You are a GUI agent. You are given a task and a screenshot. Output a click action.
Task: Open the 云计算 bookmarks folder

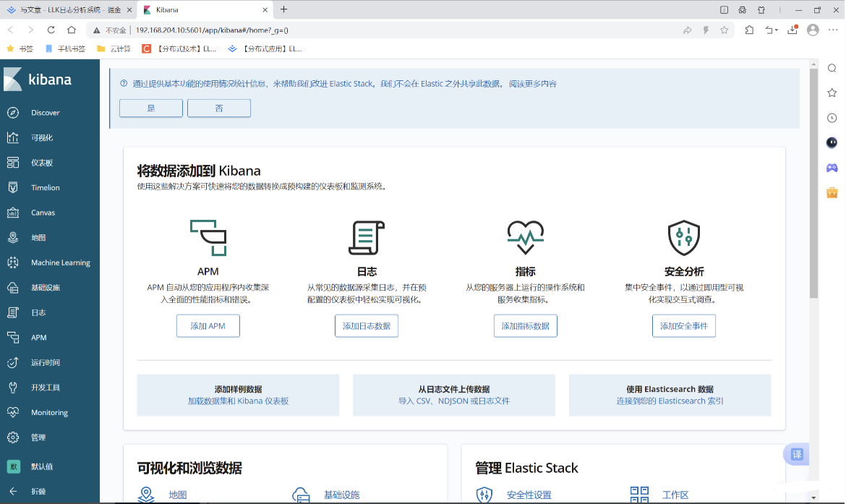[114, 48]
